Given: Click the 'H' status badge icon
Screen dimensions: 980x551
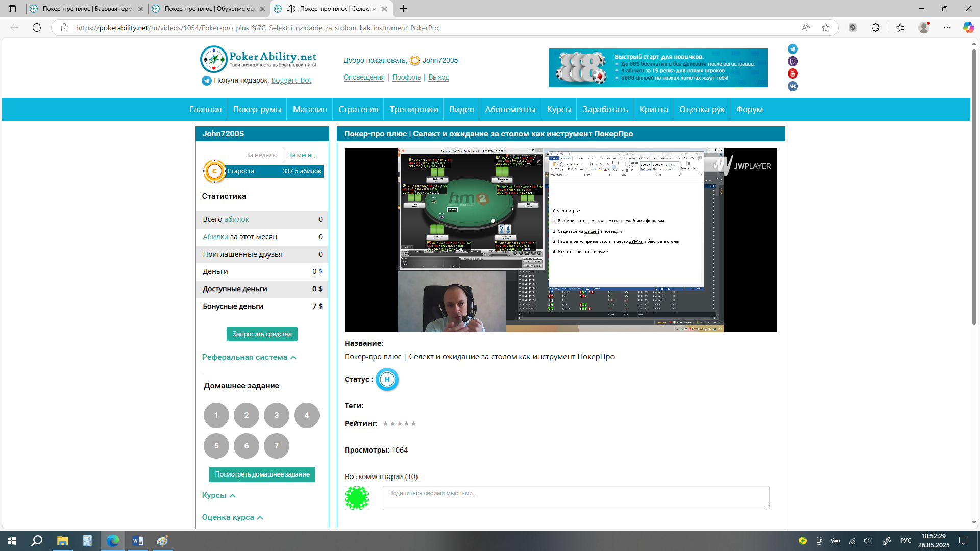Looking at the screenshot, I should 387,380.
